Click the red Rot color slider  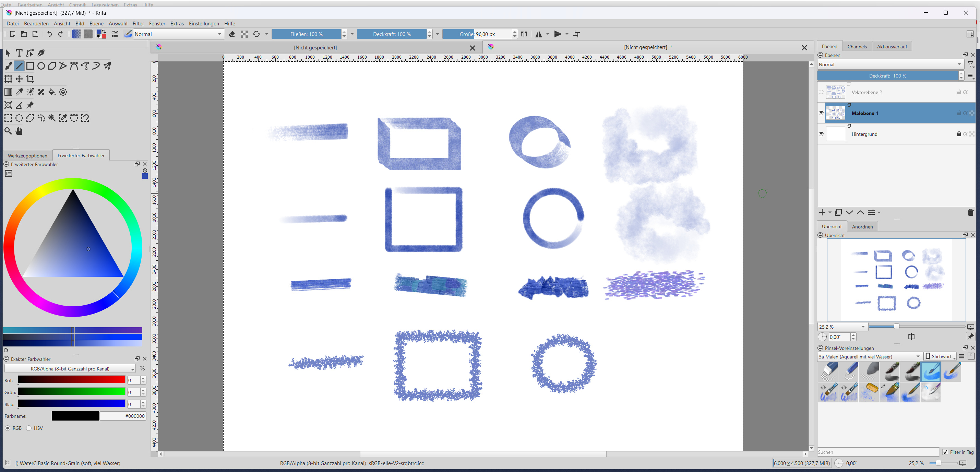72,380
